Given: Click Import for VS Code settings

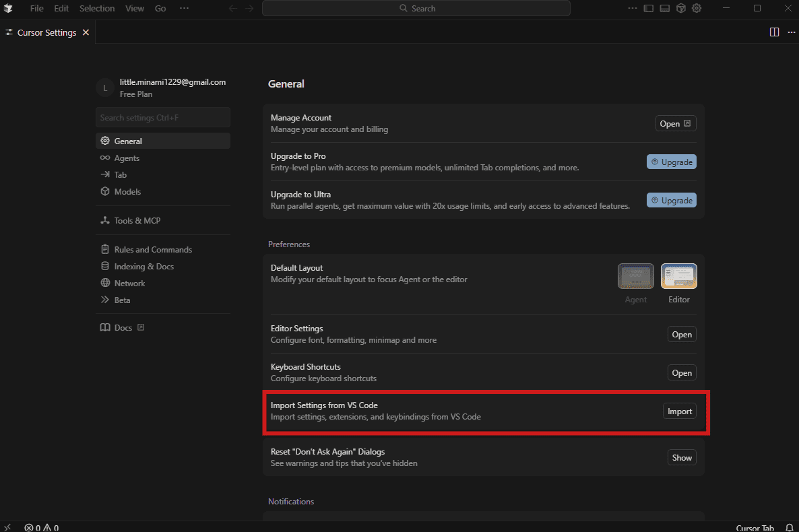Looking at the screenshot, I should 679,411.
